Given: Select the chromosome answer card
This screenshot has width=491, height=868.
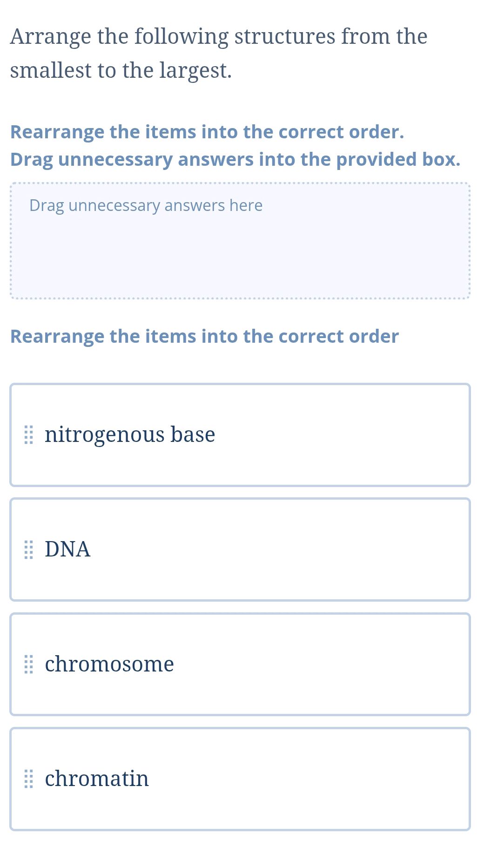Looking at the screenshot, I should coord(240,665).
